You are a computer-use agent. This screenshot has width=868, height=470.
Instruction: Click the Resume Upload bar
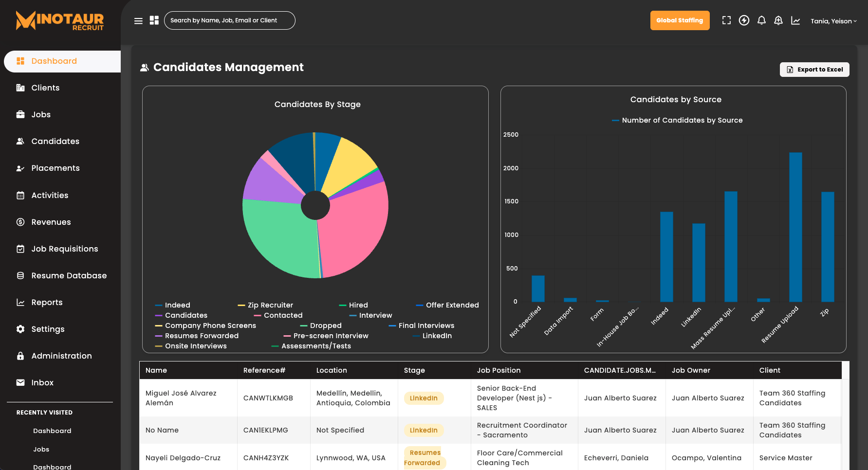click(795, 227)
